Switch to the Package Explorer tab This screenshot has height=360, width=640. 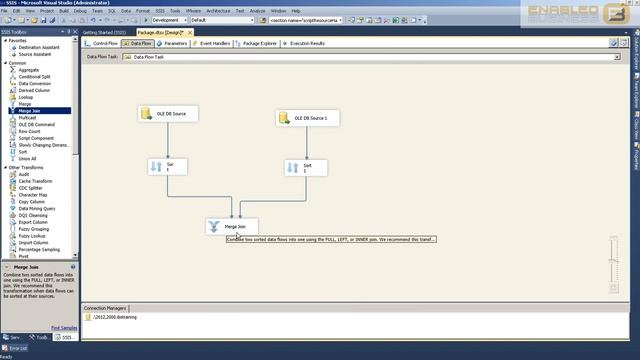[x=256, y=43]
